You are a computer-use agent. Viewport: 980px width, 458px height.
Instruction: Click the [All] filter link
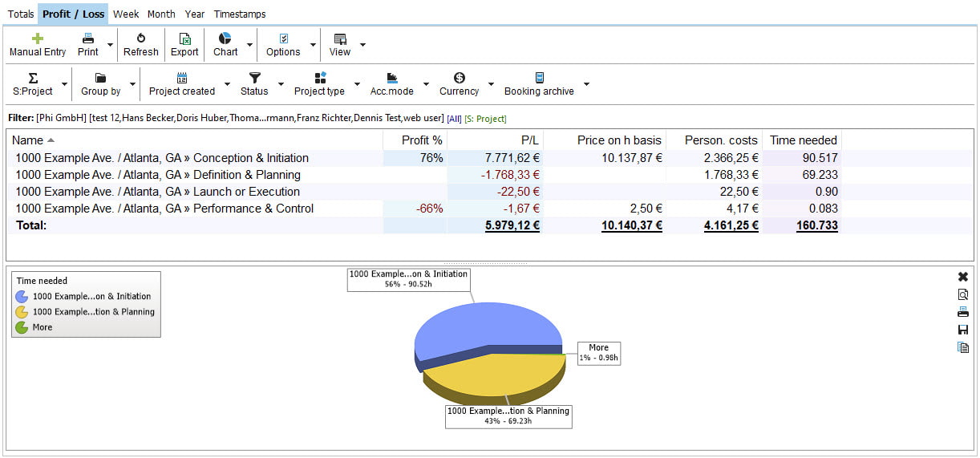(x=454, y=119)
